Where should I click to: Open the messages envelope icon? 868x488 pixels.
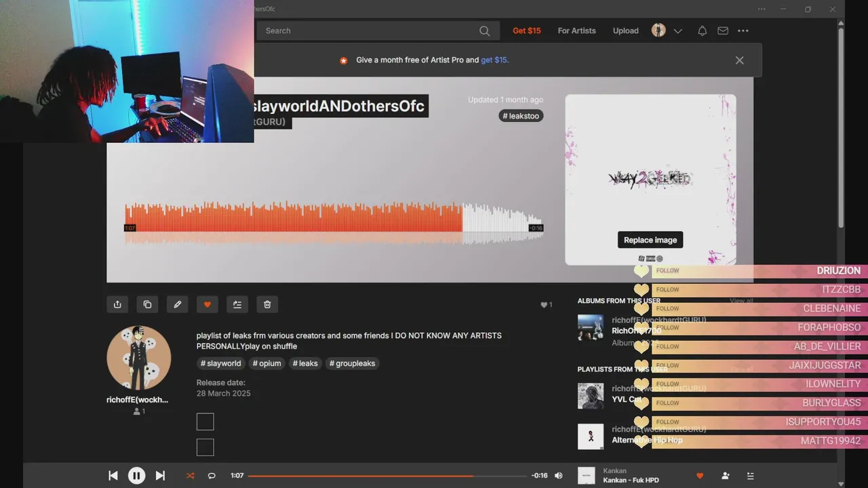[x=723, y=30]
